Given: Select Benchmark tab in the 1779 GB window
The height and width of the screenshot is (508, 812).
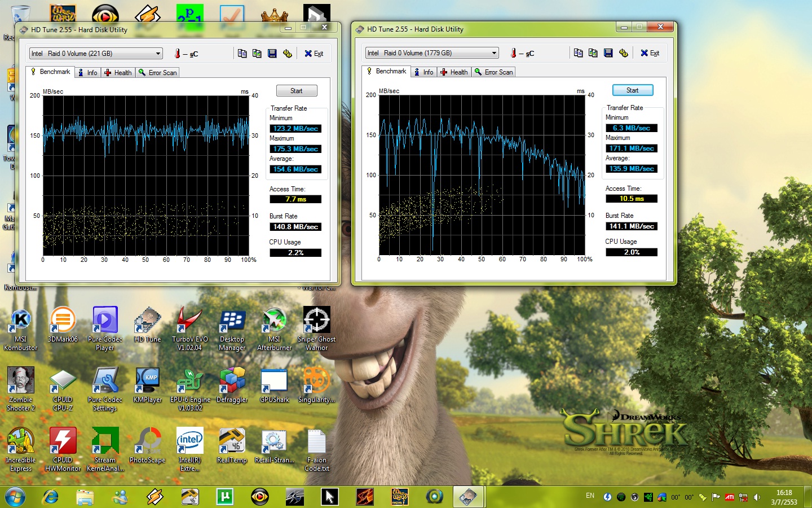Looking at the screenshot, I should tap(386, 71).
